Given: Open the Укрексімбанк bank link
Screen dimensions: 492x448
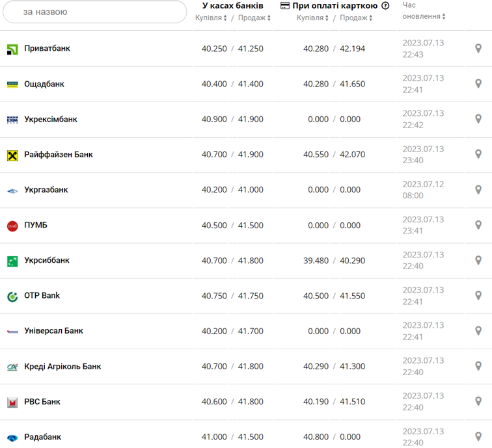Looking at the screenshot, I should click(51, 119).
